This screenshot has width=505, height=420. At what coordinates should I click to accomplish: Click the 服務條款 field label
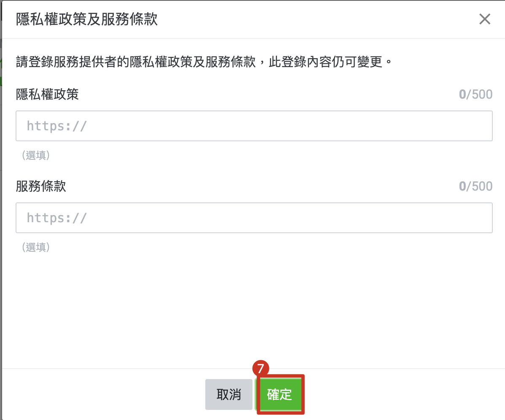pyautogui.click(x=41, y=186)
